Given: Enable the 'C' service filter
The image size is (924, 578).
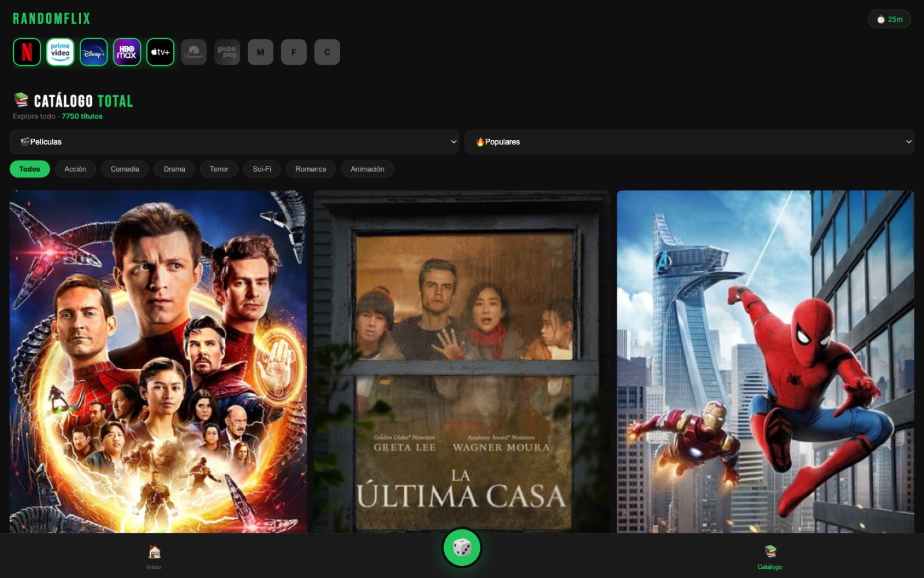Looking at the screenshot, I should pos(327,52).
